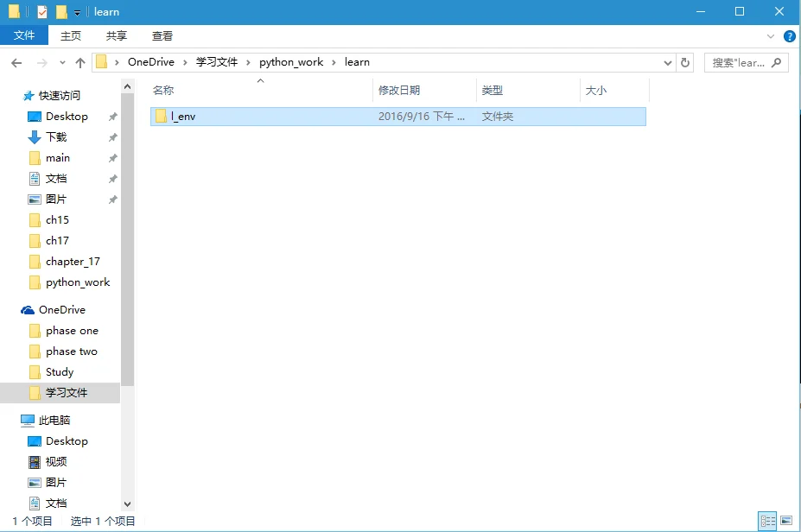Click the l_env modified date cell

[422, 117]
